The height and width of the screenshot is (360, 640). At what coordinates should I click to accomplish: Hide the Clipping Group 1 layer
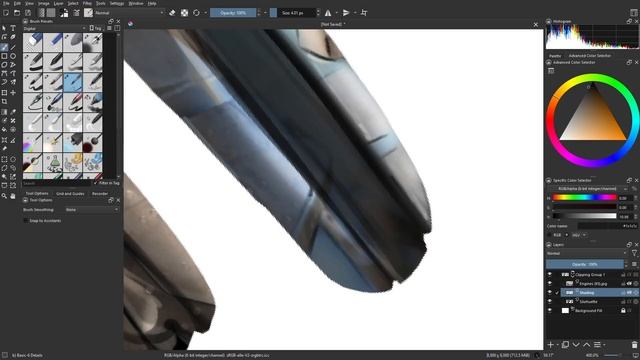pos(550,274)
